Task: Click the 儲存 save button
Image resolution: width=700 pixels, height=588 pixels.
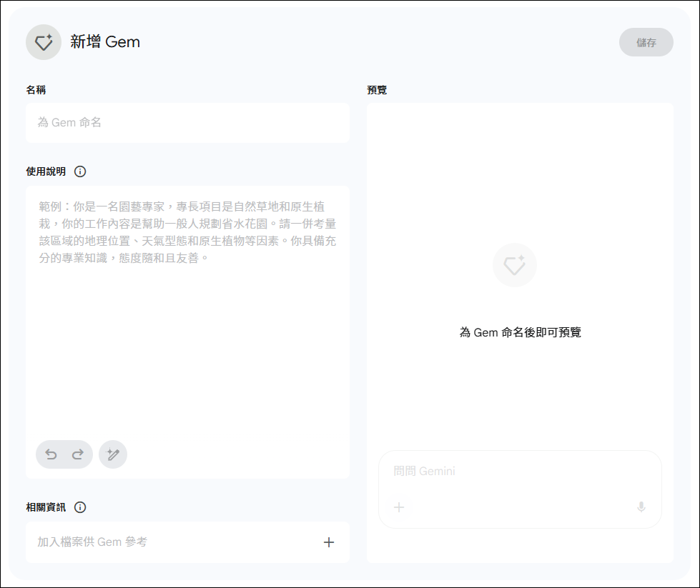Action: coord(646,42)
